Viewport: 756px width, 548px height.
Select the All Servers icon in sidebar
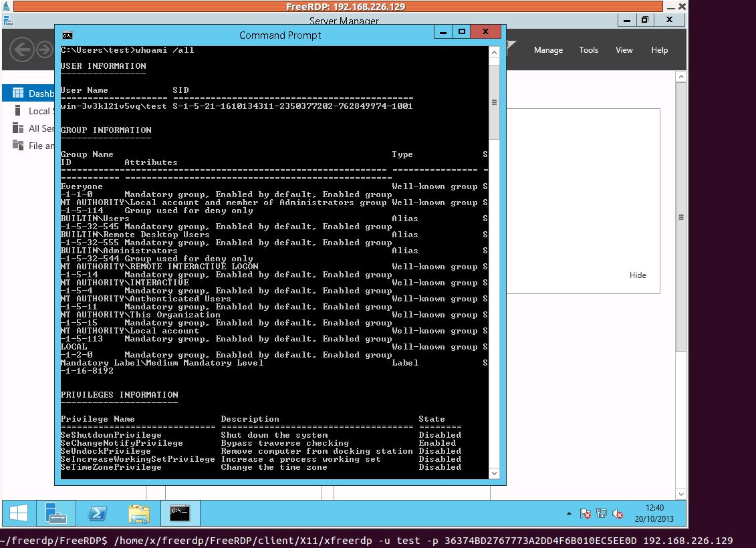coord(18,128)
